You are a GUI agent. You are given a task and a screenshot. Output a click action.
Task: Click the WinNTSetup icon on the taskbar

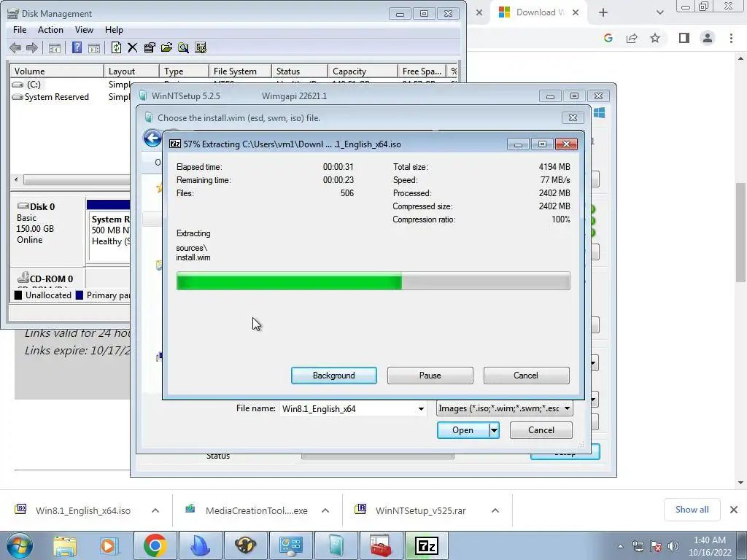[336, 545]
